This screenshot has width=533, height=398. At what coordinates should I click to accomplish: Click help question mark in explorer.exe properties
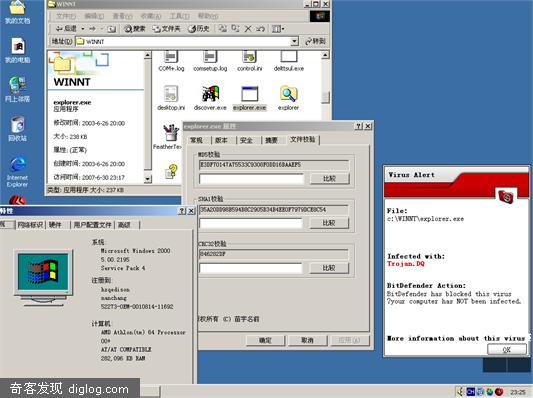tap(359, 126)
